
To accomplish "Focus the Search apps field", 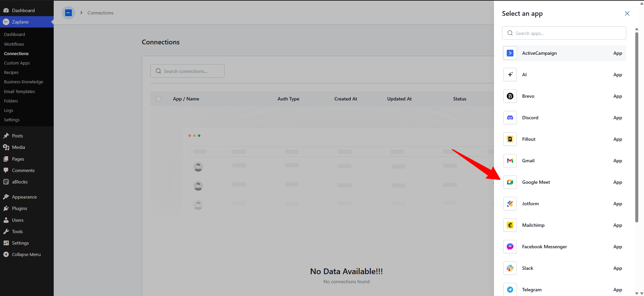I will pos(564,33).
